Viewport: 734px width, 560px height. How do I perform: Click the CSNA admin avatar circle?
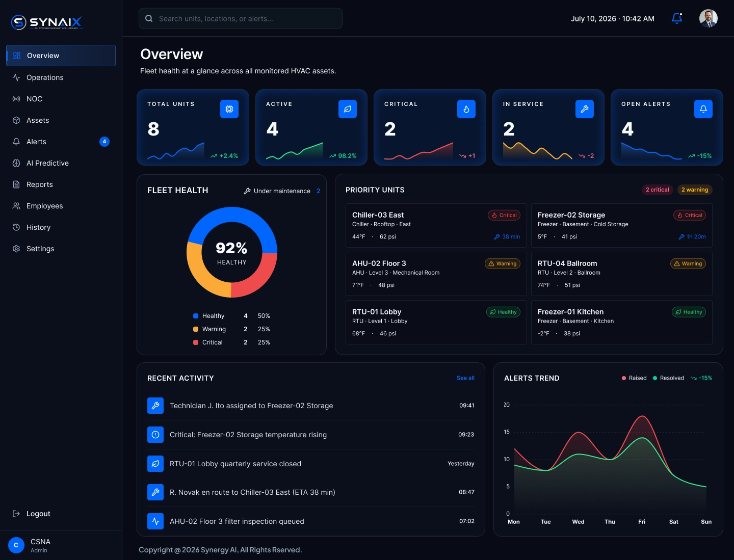16,545
